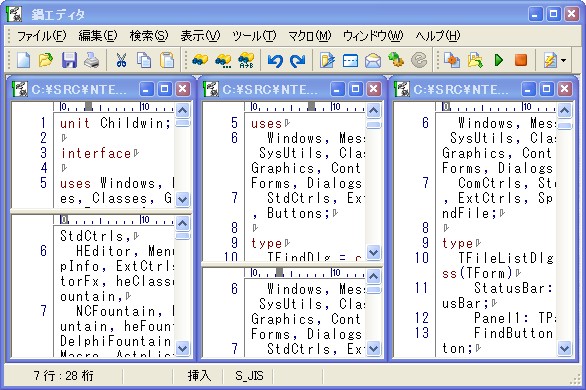Open the ウィンドウ(W) menu
Viewport: 586px width, 390px height.
point(373,36)
